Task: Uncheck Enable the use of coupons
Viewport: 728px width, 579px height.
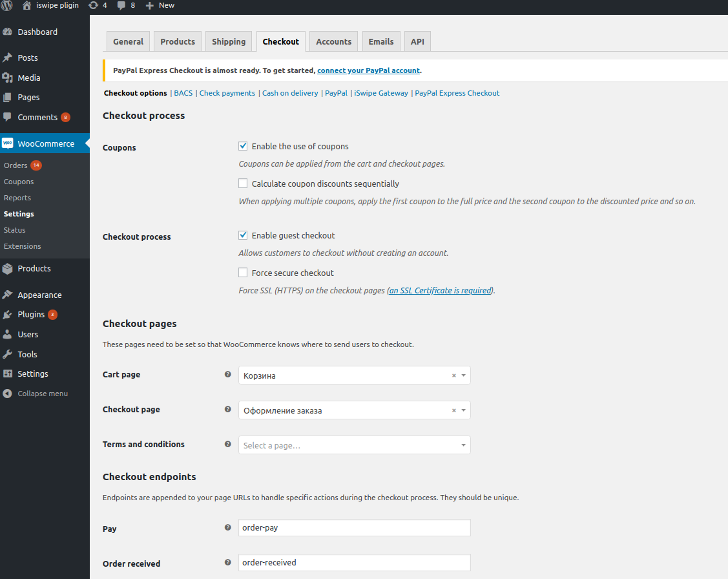Action: pos(243,146)
